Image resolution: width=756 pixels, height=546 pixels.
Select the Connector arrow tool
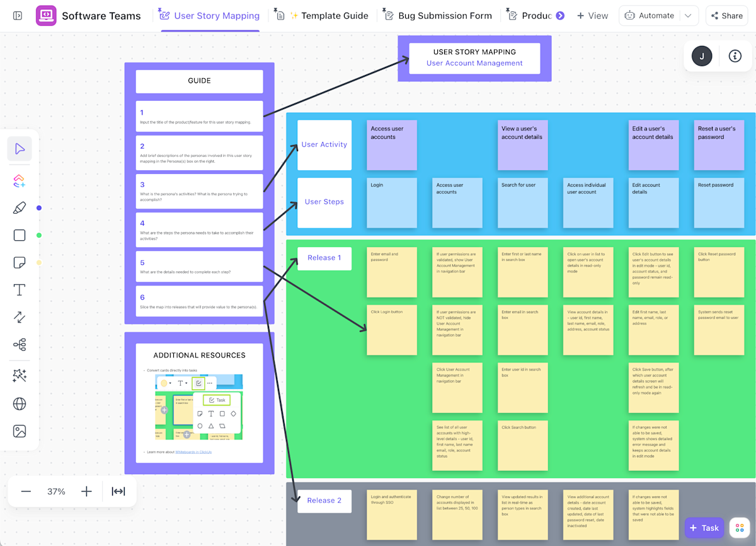click(20, 317)
